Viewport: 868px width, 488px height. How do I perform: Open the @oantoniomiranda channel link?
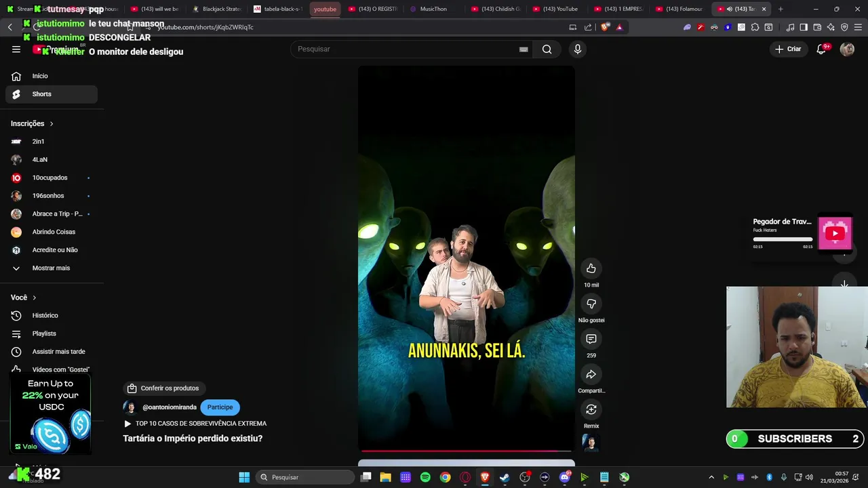point(170,407)
